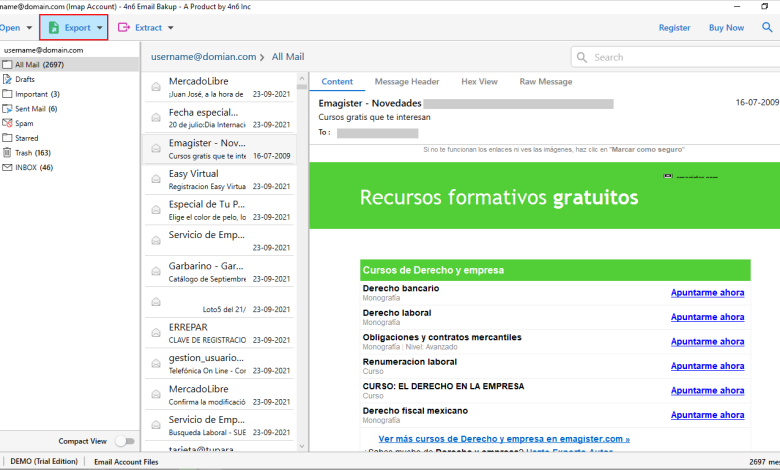Open Ver más cursos de Derecho y empresa link
The image size is (780, 470).
coord(504,439)
